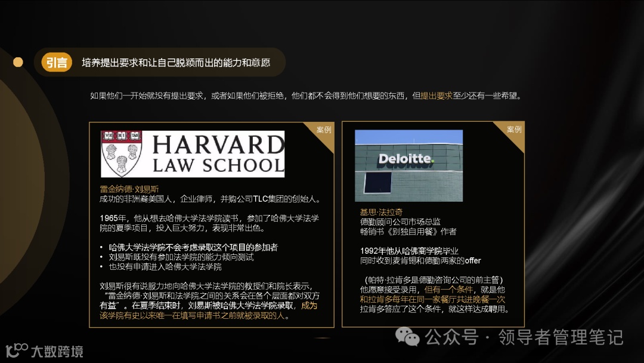Click the name 雷金纳德·刘易斯
644x363 pixels.
click(x=129, y=189)
